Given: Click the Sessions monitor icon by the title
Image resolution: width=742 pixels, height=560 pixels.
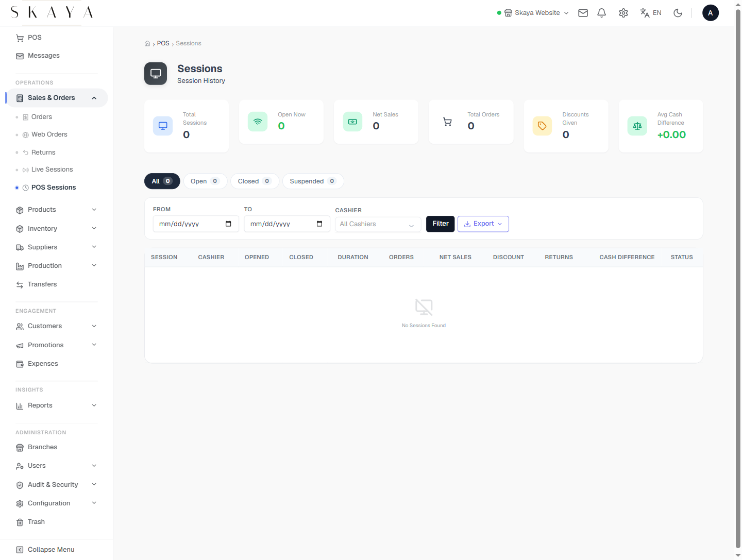Looking at the screenshot, I should 156,74.
